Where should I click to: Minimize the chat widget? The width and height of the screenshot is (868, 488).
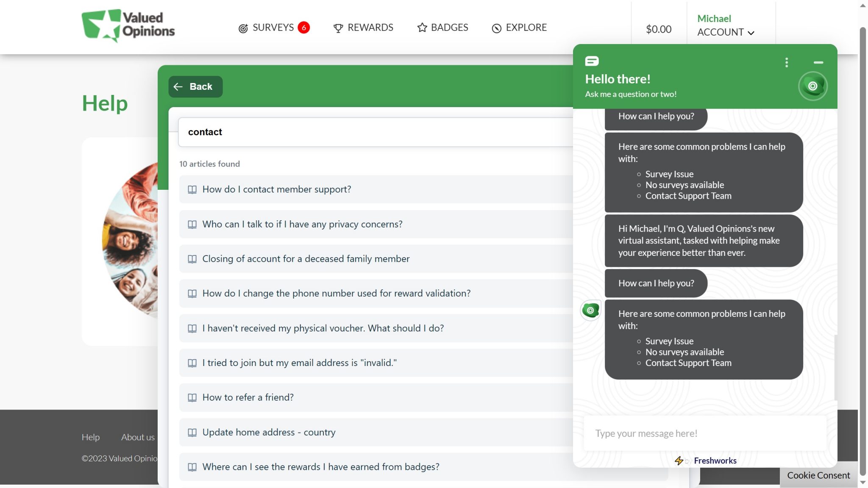(818, 62)
